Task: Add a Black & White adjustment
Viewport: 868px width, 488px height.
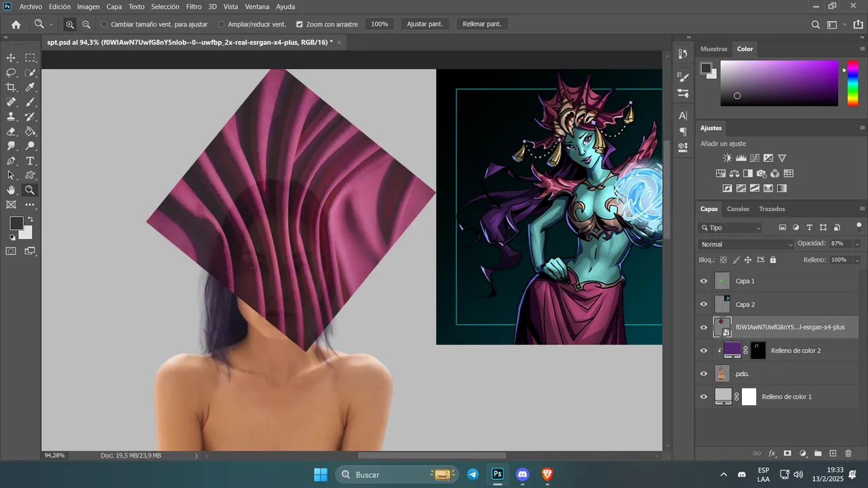Action: 748,174
